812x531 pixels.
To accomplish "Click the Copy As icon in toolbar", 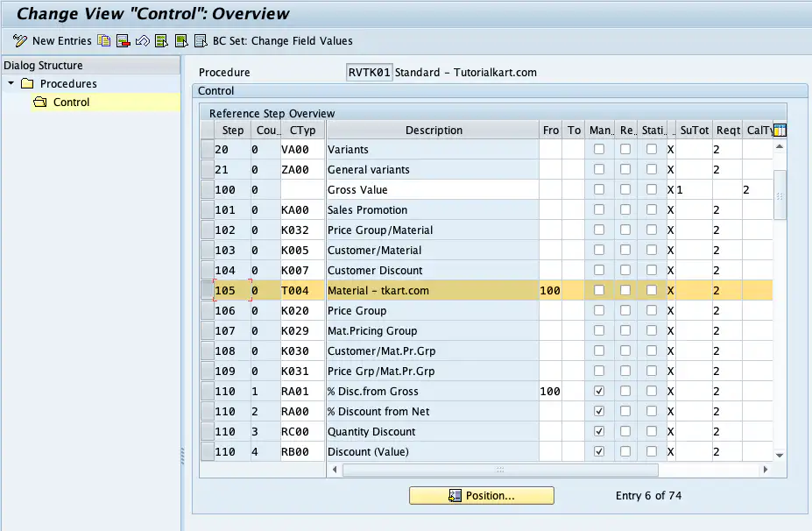I will click(104, 41).
